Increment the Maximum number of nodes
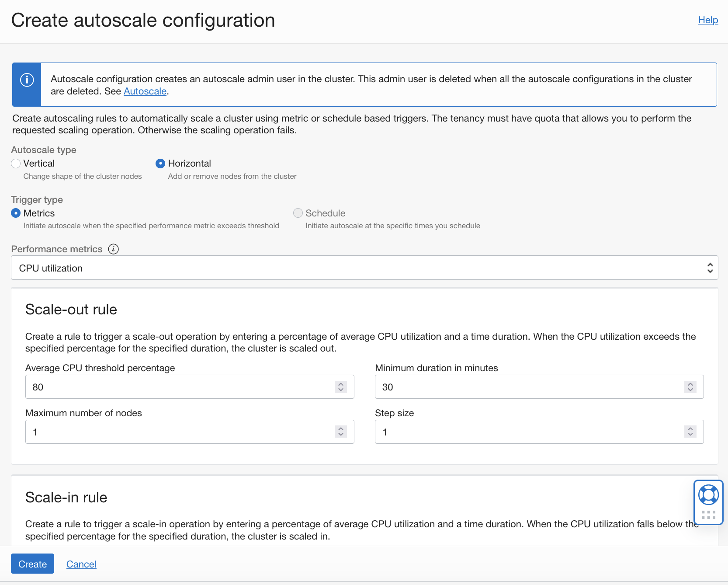 (x=340, y=429)
